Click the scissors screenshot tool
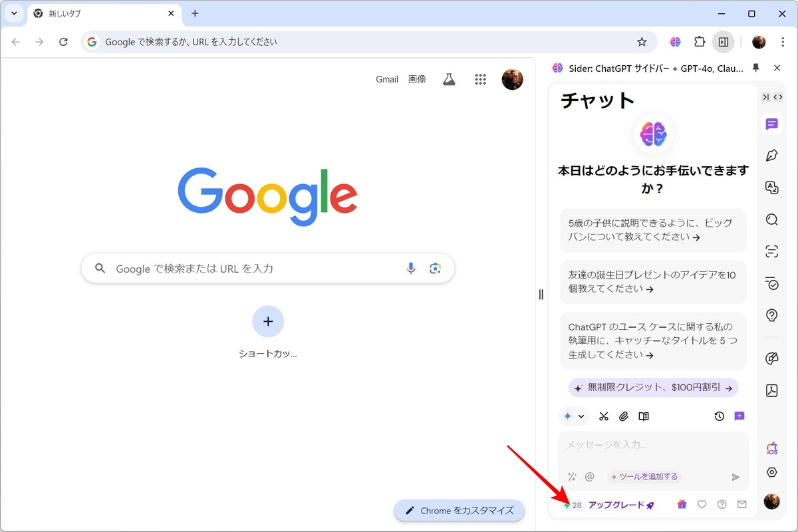 coord(604,416)
